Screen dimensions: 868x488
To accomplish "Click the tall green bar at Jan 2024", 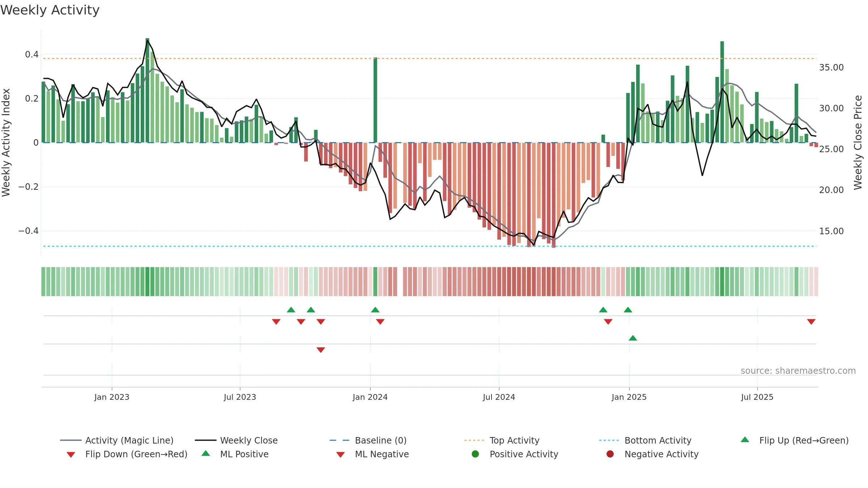I will pos(375,100).
